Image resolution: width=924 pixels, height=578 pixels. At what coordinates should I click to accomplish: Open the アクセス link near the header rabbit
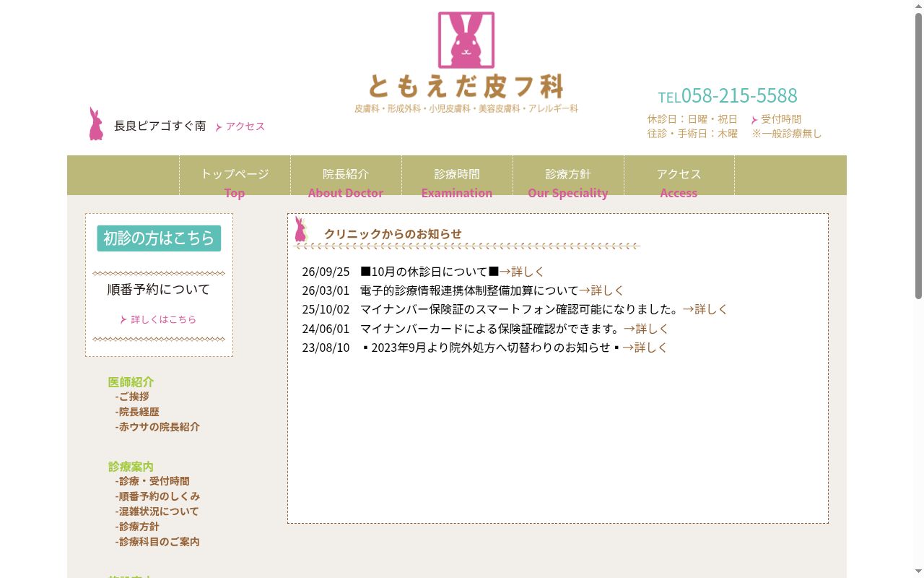click(x=240, y=126)
